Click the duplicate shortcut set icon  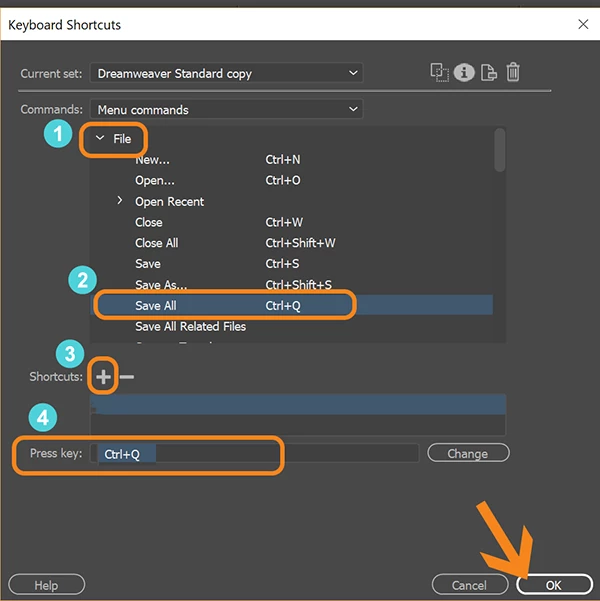pyautogui.click(x=439, y=72)
